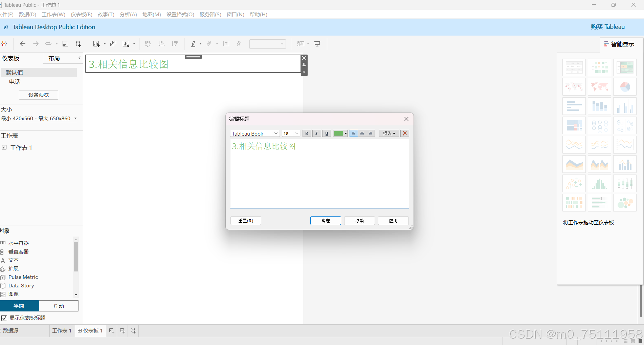Collapse the left dashboard pane
The width and height of the screenshot is (644, 345).
[80, 58]
